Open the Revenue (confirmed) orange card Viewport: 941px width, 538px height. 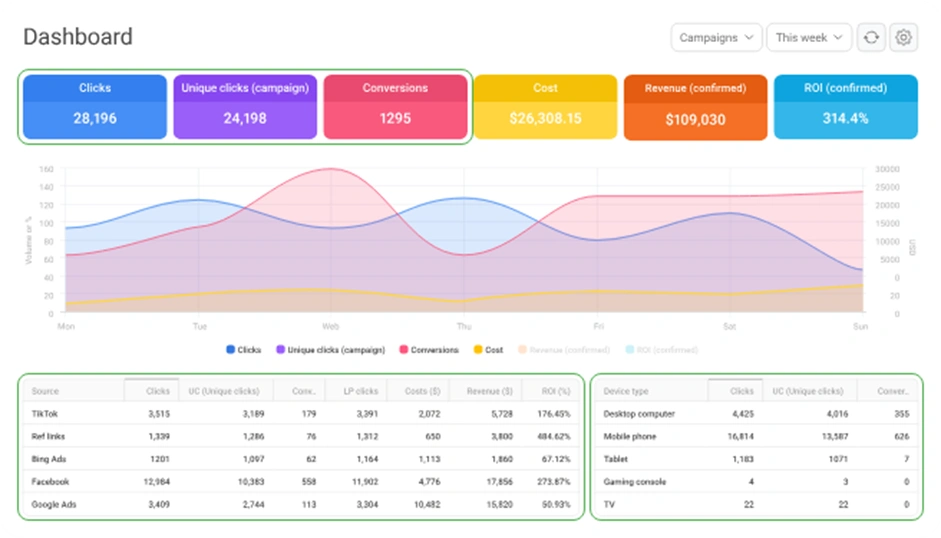click(x=695, y=105)
